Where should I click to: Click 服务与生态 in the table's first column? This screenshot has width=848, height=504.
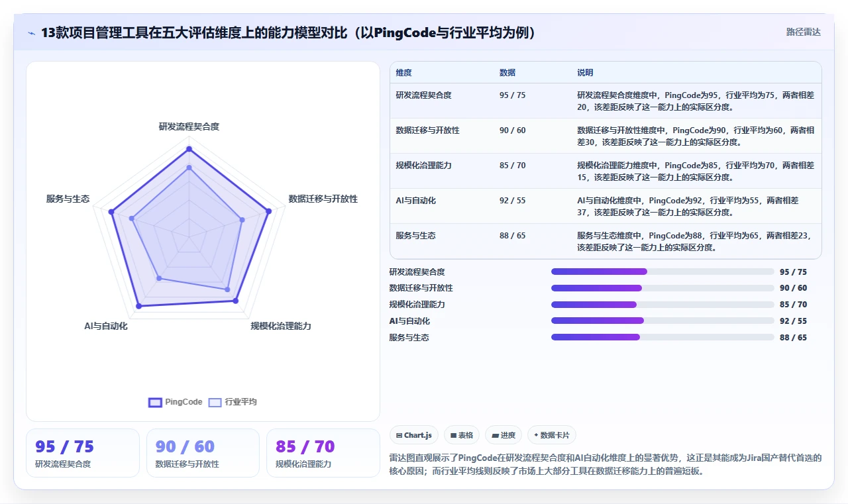coord(415,236)
